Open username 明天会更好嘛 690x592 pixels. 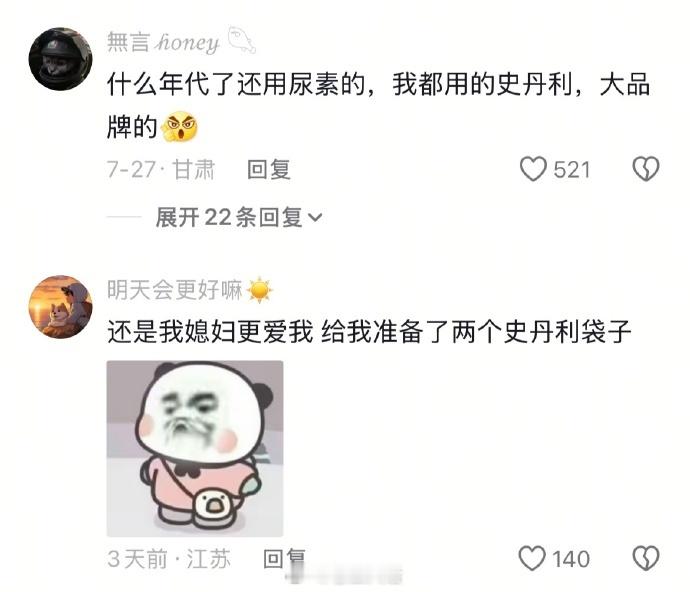click(x=175, y=290)
